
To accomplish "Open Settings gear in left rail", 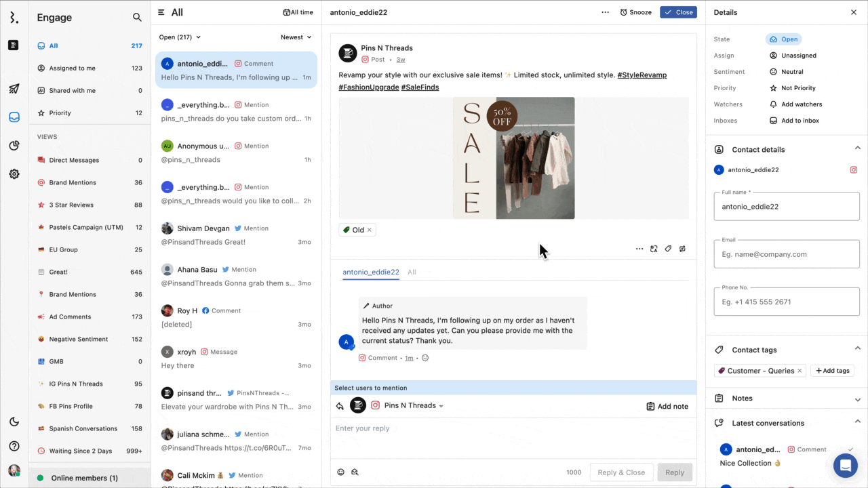I will [14, 174].
